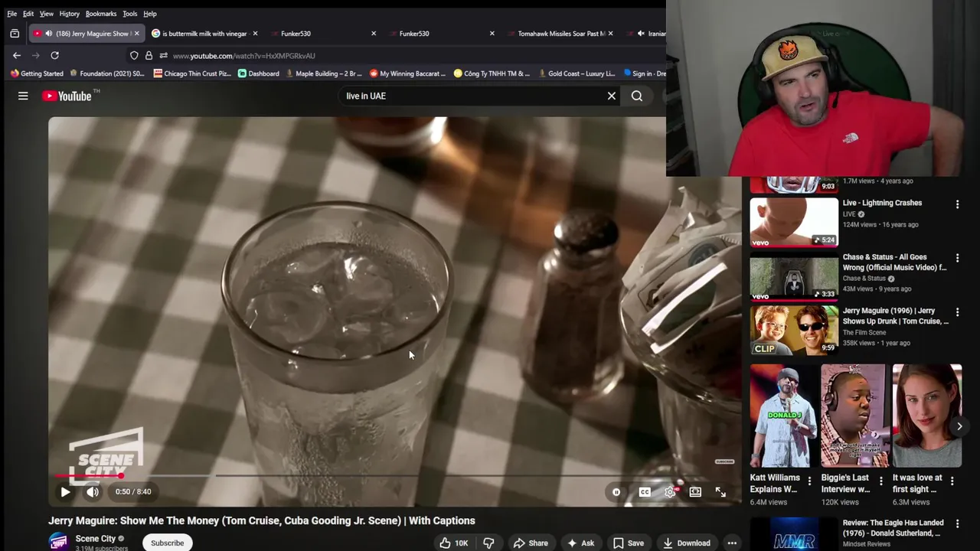This screenshot has width=980, height=551.
Task: Open more actions ellipsis under video
Action: [732, 543]
